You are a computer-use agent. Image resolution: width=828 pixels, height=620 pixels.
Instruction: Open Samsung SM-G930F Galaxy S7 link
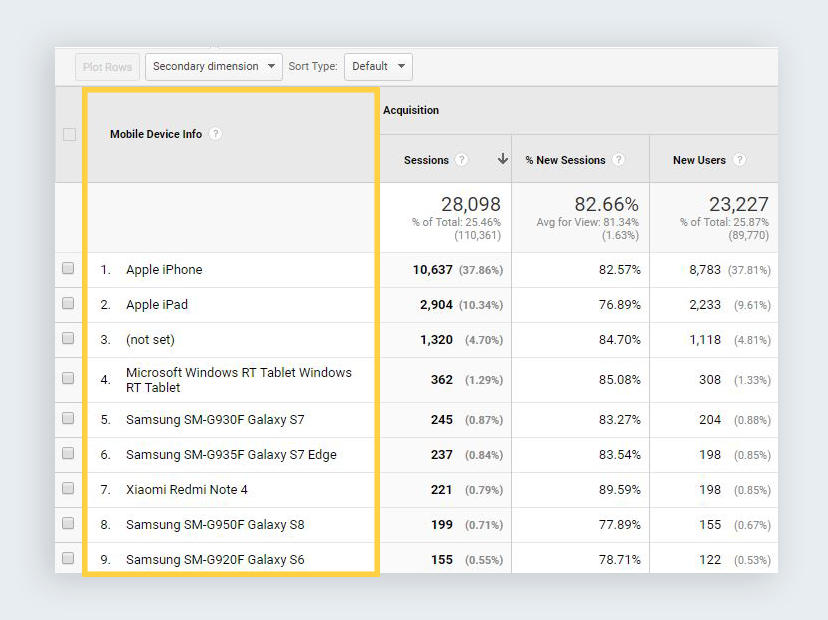[x=215, y=420]
